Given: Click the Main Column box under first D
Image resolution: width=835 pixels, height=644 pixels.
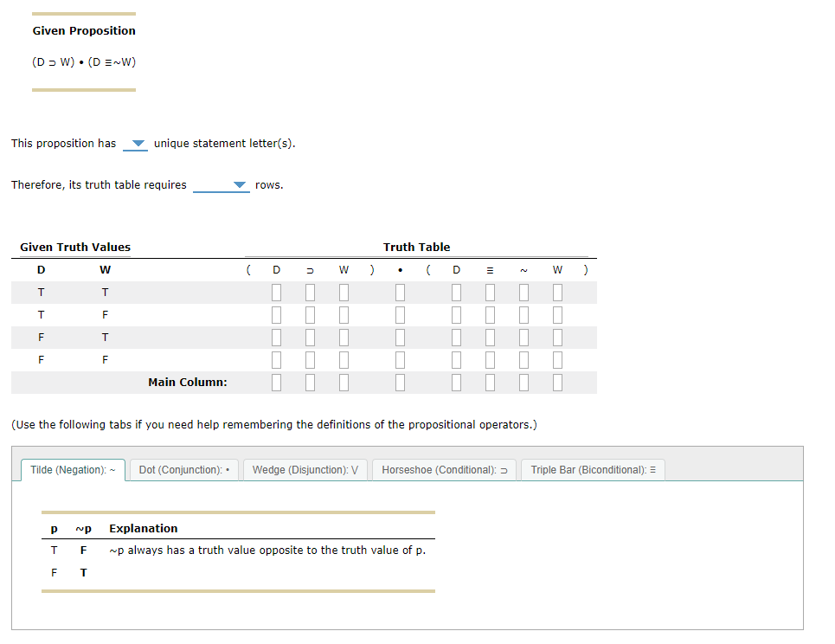Looking at the screenshot, I should pyautogui.click(x=276, y=382).
